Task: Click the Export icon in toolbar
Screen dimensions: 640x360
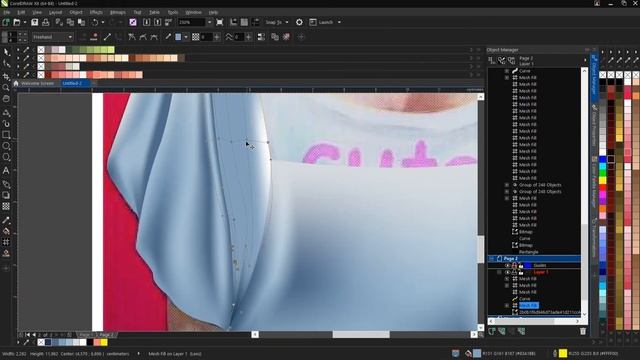Action: point(158,22)
